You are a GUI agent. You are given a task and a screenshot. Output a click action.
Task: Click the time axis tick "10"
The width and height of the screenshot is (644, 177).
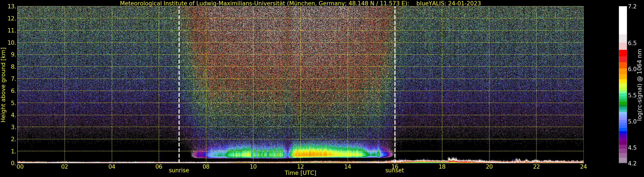[x=253, y=166]
